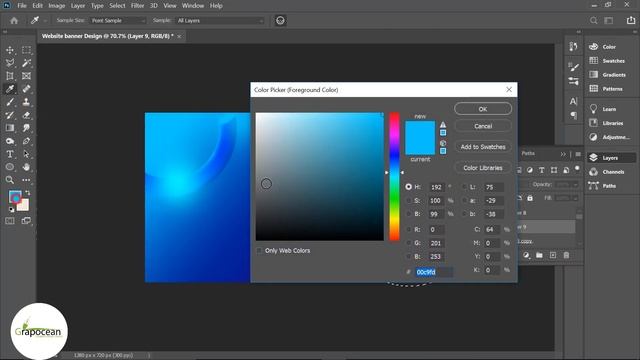Select the Hand tool
The image size is (640, 360).
coord(27,167)
